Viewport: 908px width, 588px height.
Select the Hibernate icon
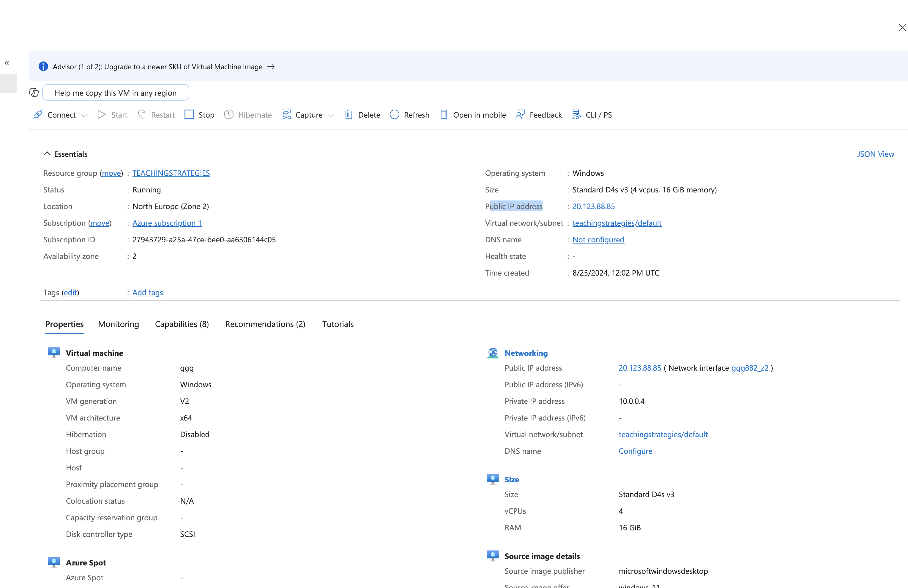(228, 114)
